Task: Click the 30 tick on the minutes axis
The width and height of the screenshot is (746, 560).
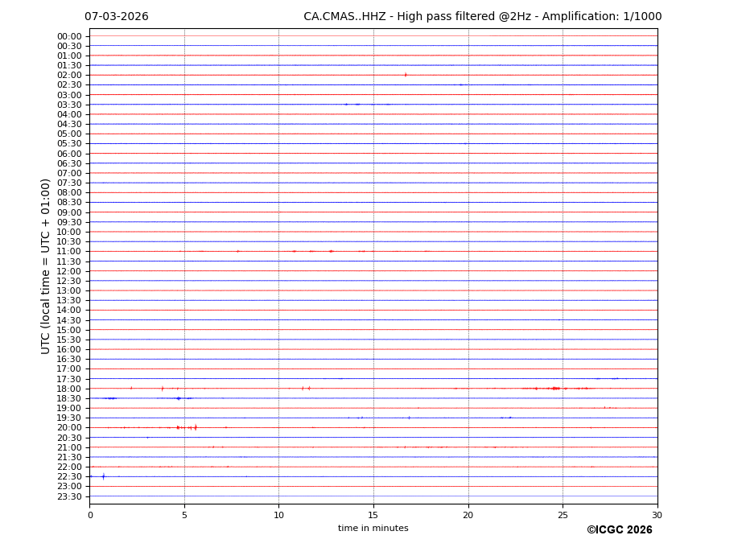Action: (657, 515)
